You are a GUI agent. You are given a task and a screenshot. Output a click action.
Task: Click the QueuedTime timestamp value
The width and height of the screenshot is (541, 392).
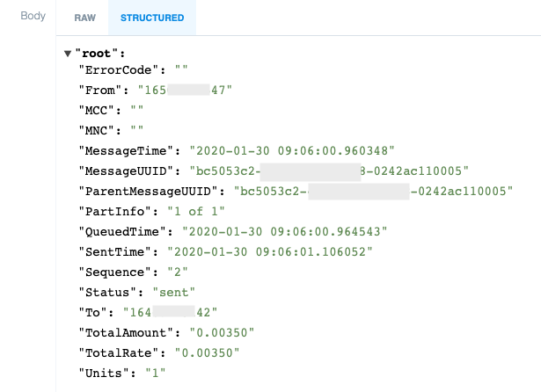pos(285,232)
